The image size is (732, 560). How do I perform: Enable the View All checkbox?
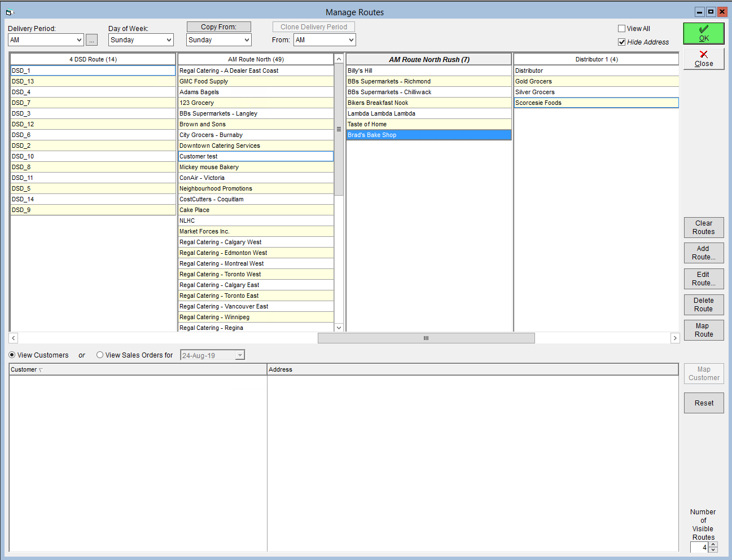[x=621, y=29]
